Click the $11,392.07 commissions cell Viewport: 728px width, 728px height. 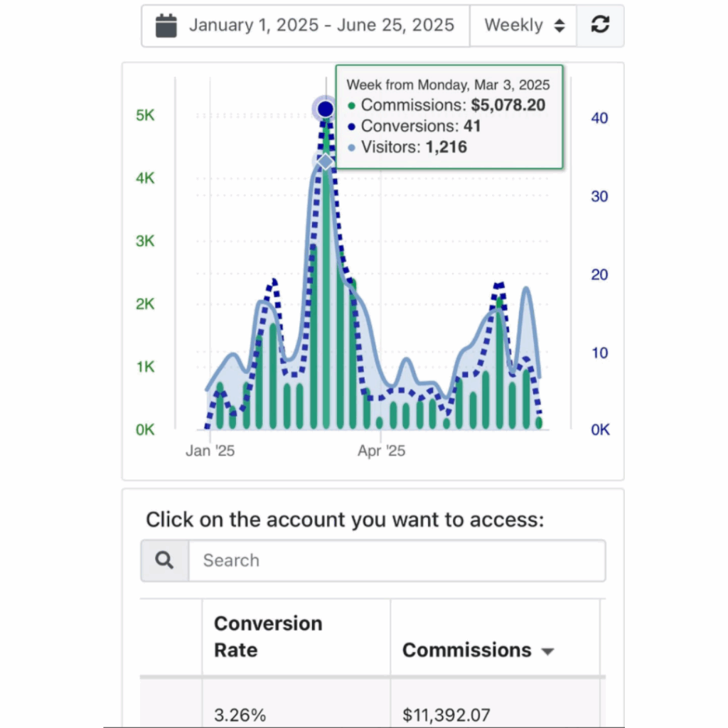pos(446,714)
